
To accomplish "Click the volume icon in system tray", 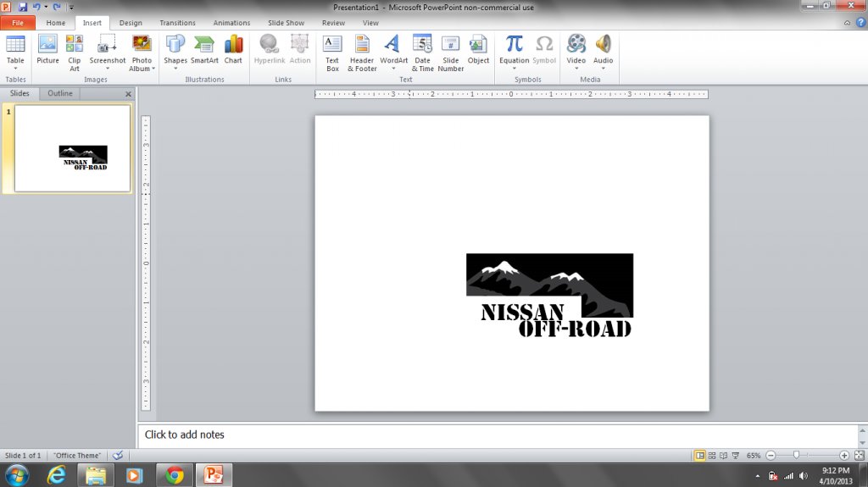I will pos(804,476).
